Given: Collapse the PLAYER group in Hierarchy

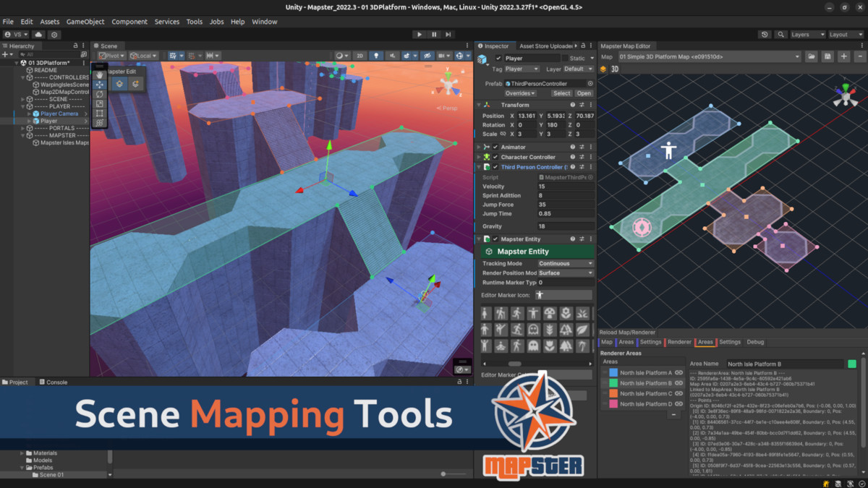Looking at the screenshot, I should 23,106.
